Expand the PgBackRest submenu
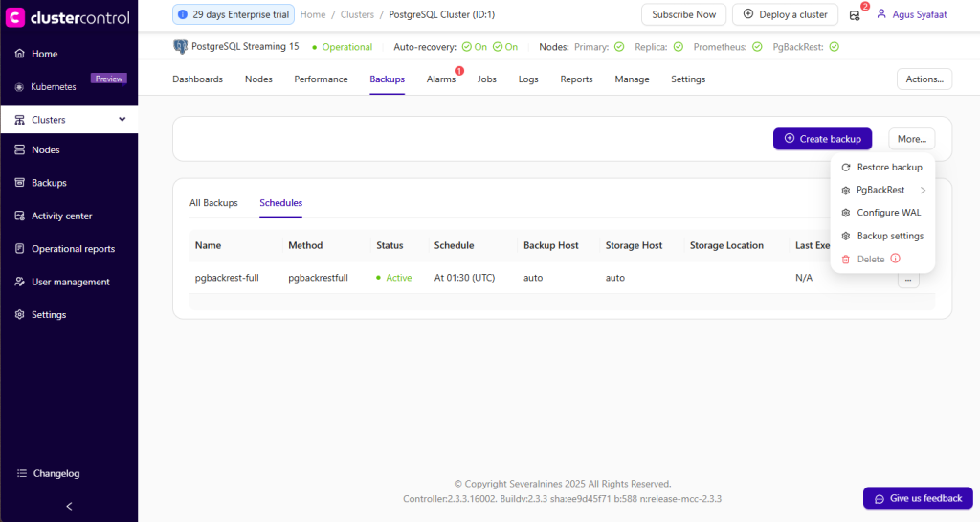 pos(923,190)
